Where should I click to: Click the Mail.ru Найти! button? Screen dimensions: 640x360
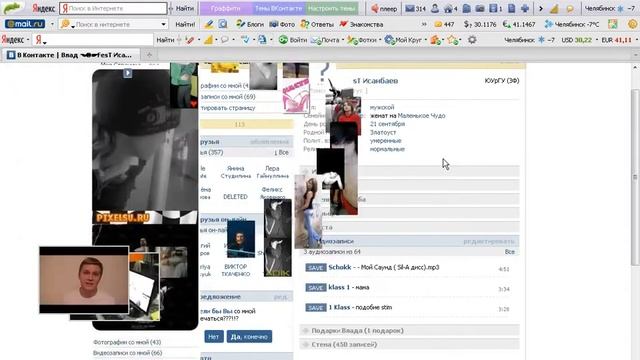pos(185,24)
